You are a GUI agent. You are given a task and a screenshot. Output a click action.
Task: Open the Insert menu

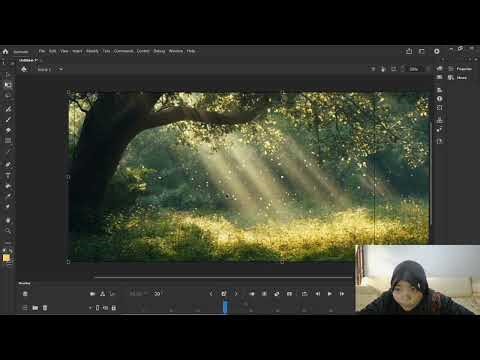coord(77,51)
